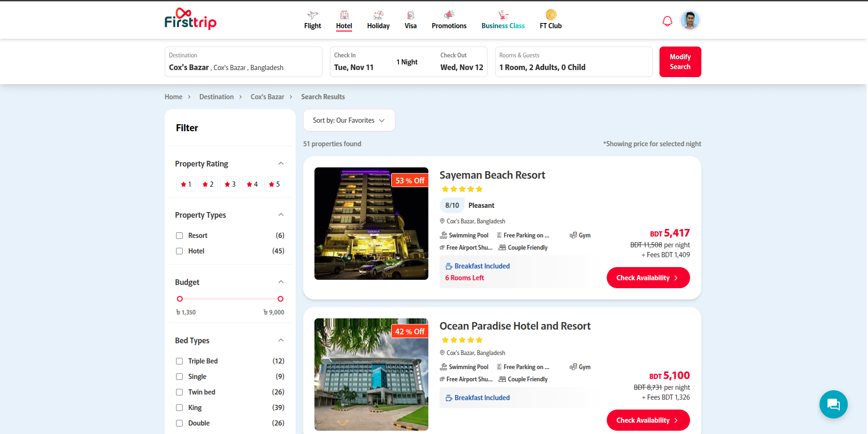Image resolution: width=868 pixels, height=434 pixels.
Task: Select the Flight airplane icon
Action: 313,15
